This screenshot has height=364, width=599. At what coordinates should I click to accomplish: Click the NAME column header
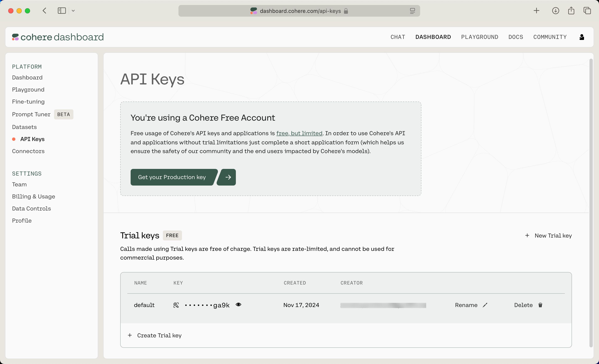[x=141, y=283]
